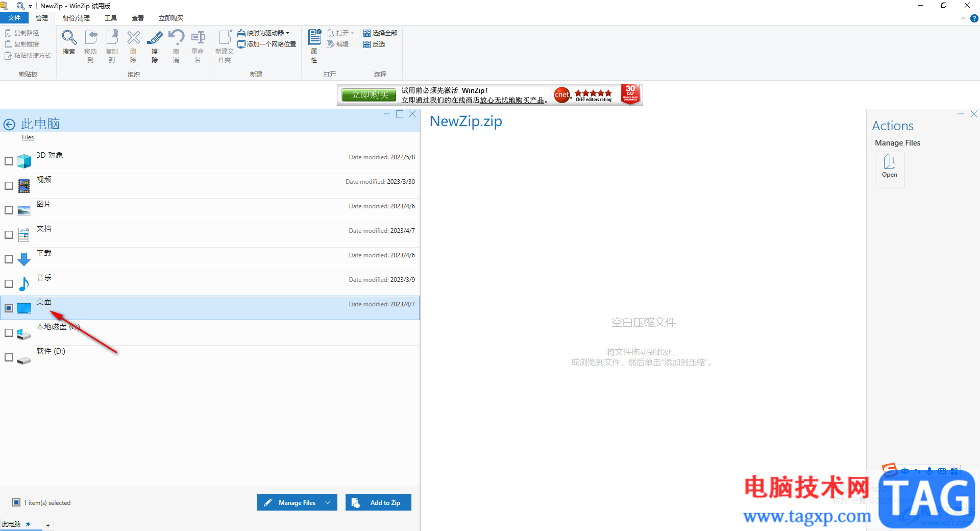Click the Delete (删除) X icon
980x531 pixels.
tap(134, 37)
